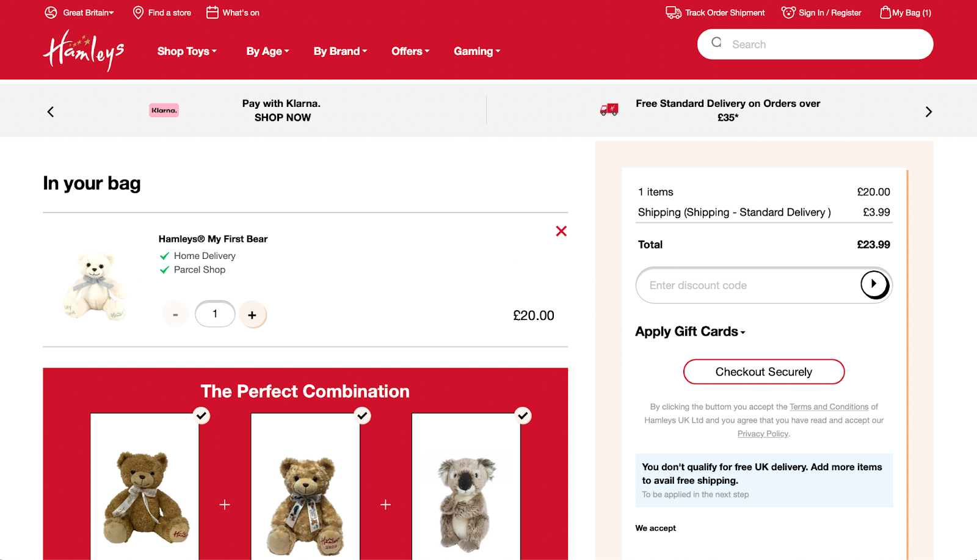Click the What's on calendar icon
Image resolution: width=977 pixels, height=560 pixels.
[212, 12]
